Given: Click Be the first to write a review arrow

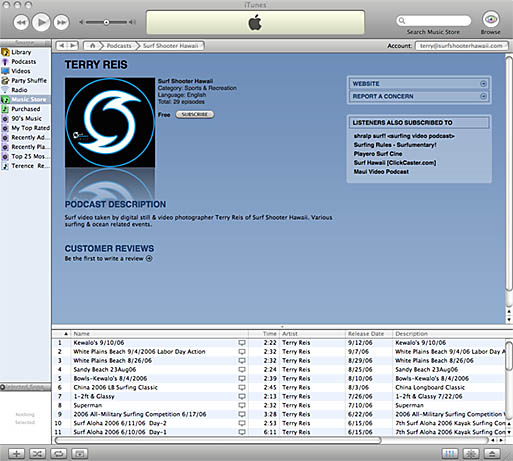Looking at the screenshot, I should pyautogui.click(x=149, y=258).
